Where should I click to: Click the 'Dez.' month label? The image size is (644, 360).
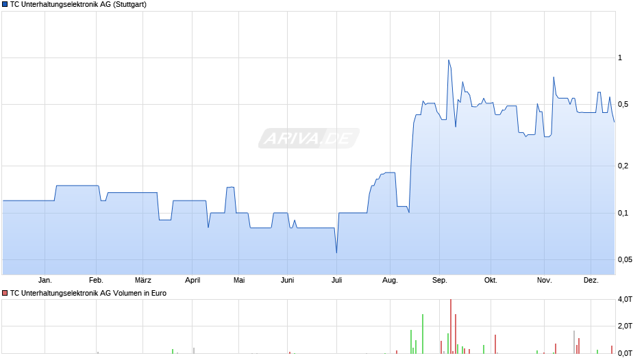591,281
